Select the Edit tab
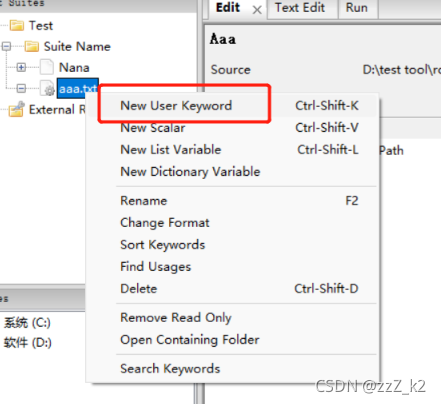Screen dimensions: 441x404 pos(228,8)
